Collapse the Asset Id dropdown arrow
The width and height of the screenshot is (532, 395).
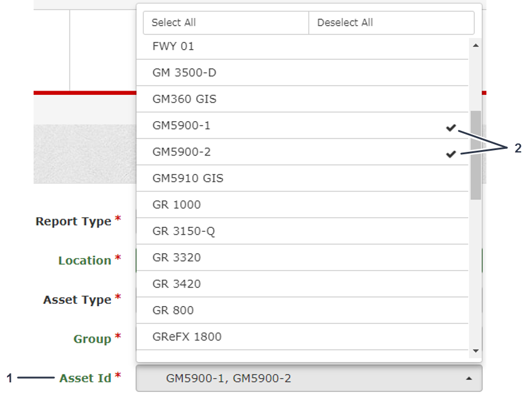(469, 379)
